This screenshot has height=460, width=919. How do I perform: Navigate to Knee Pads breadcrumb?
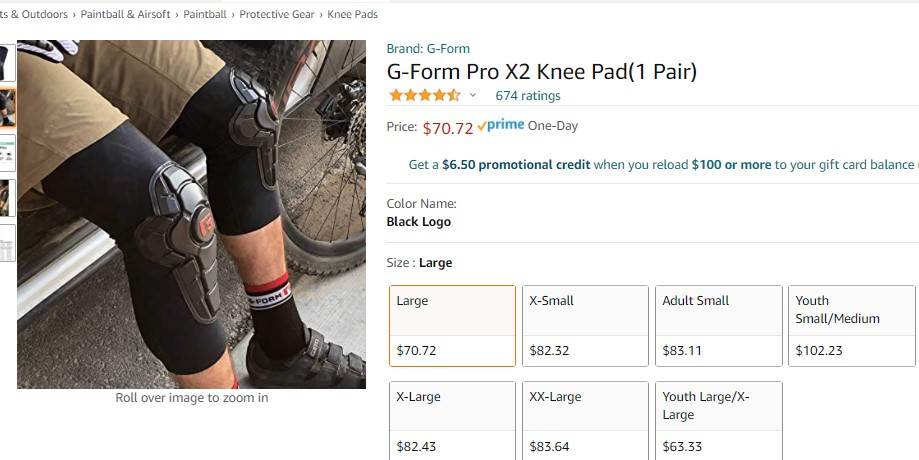[353, 15]
